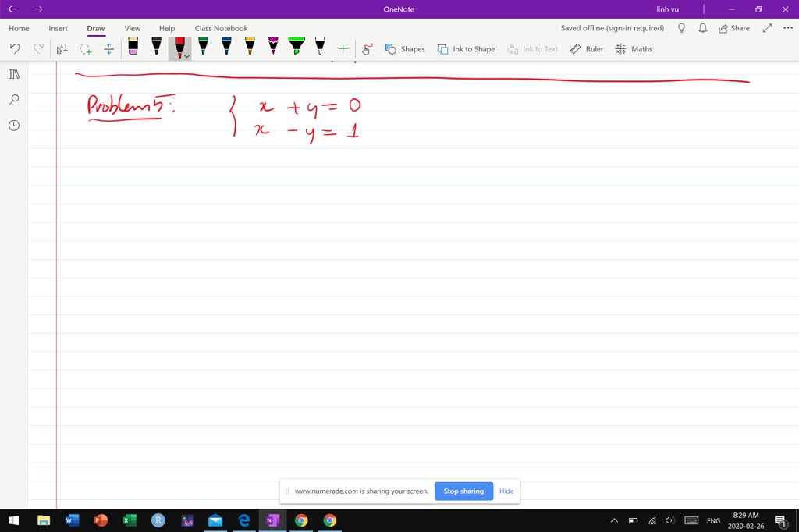Hide the numerade.com sharing banner

coord(506,491)
